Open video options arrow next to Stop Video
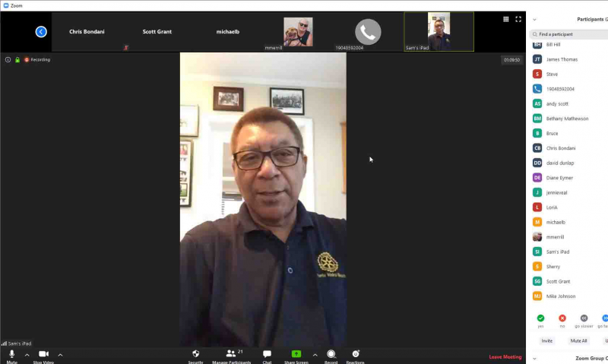 (x=61, y=355)
